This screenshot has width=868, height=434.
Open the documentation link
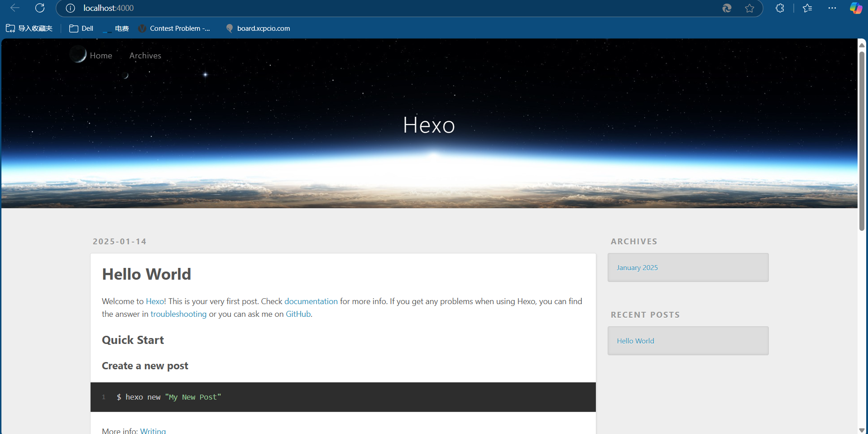311,301
